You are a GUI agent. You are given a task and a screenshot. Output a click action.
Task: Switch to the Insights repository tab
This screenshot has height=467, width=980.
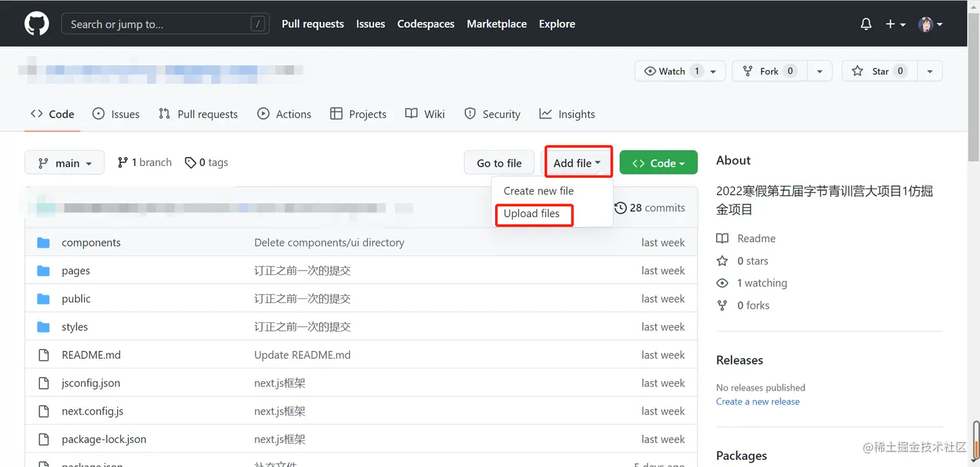tap(567, 114)
